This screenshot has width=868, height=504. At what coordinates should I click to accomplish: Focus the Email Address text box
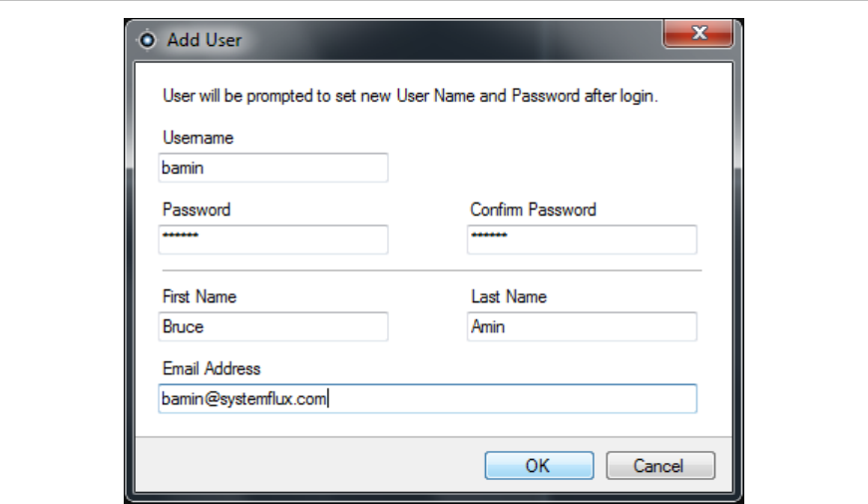427,398
